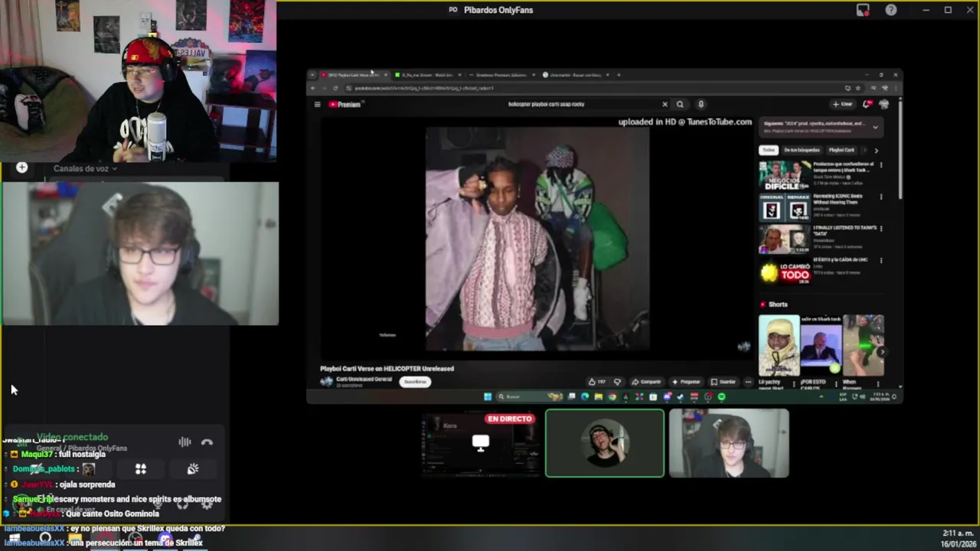Click the Guardar save button
The width and height of the screenshot is (980, 551).
point(724,382)
